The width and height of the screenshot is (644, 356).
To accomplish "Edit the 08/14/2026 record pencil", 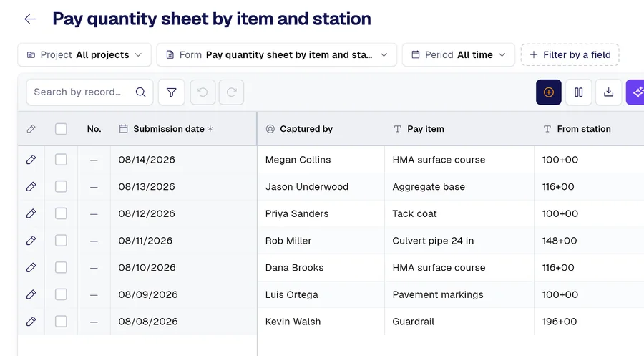I will click(31, 160).
